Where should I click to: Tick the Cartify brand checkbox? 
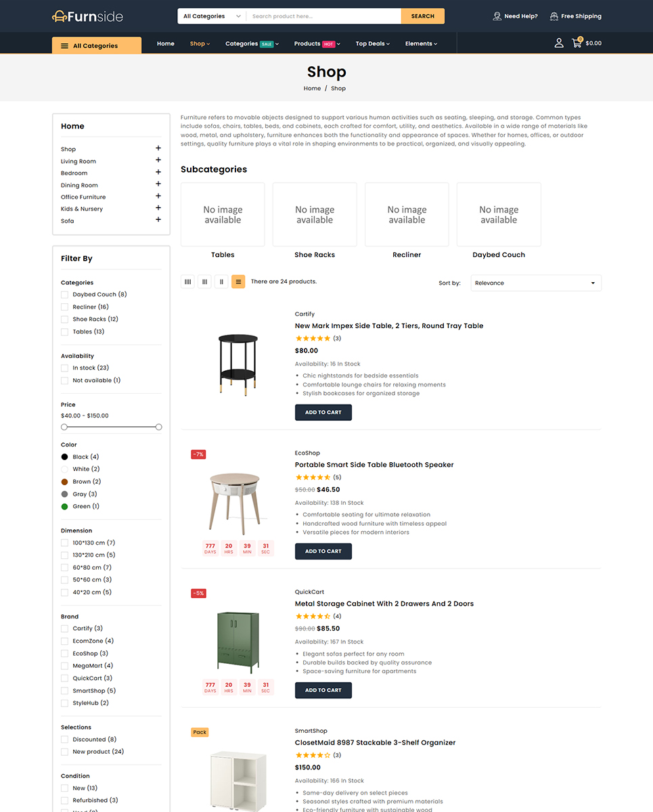click(x=65, y=629)
